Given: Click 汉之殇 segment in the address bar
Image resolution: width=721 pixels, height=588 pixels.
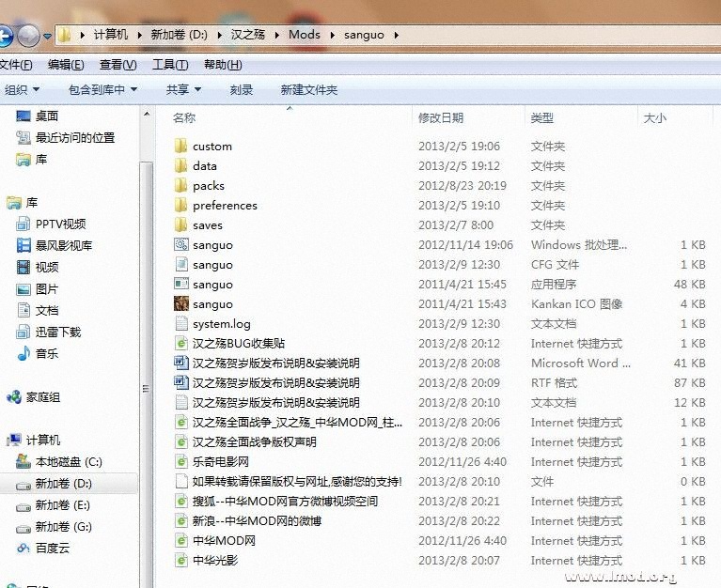Looking at the screenshot, I should click(248, 35).
